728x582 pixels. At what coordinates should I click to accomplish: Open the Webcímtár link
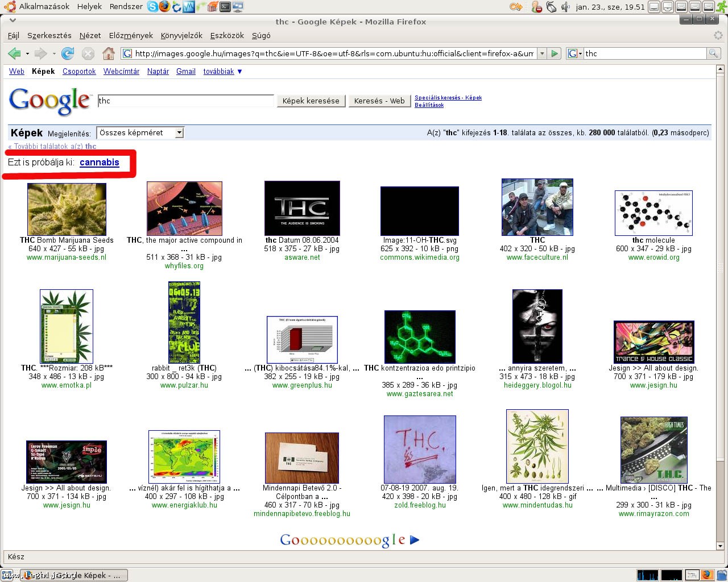coord(121,72)
